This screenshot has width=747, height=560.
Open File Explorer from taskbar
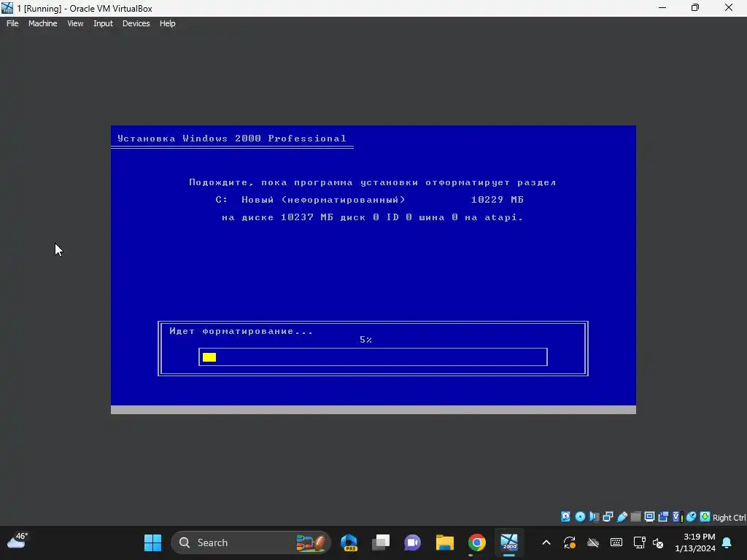point(444,542)
